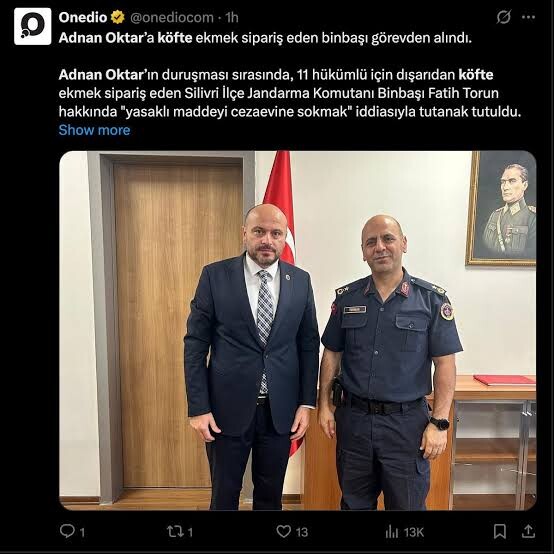
Task: Repost the tweet with retweet icon
Action: coord(180,531)
